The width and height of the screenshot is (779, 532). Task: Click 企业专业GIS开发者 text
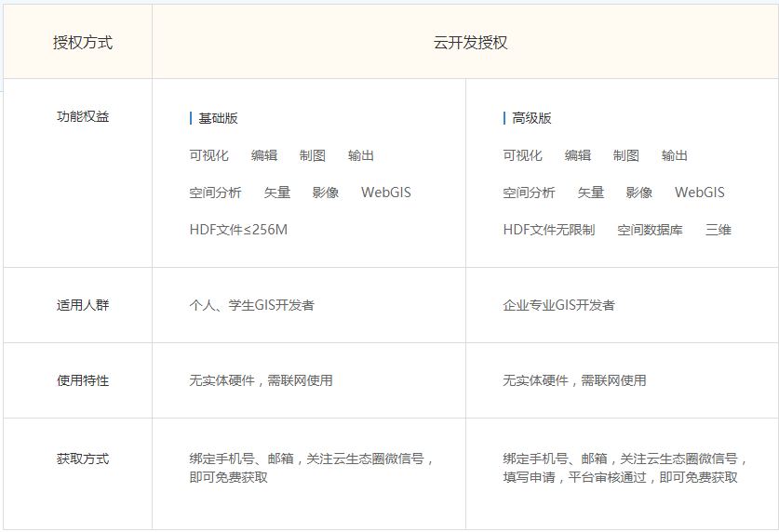coord(558,305)
